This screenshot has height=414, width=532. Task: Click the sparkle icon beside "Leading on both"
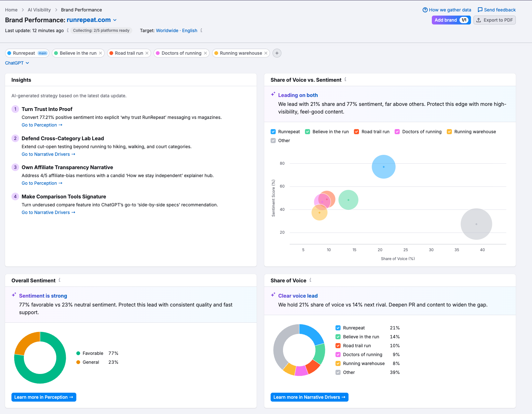click(x=273, y=94)
